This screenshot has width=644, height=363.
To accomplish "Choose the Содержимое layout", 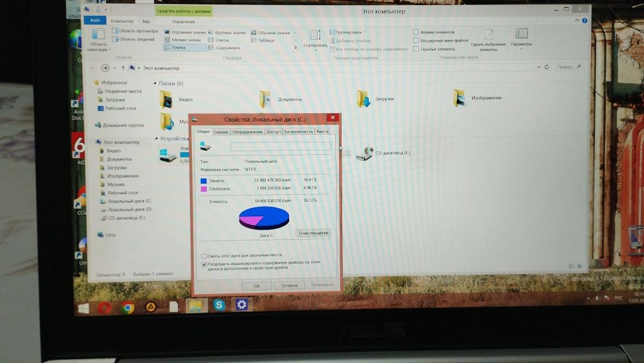I will [224, 48].
